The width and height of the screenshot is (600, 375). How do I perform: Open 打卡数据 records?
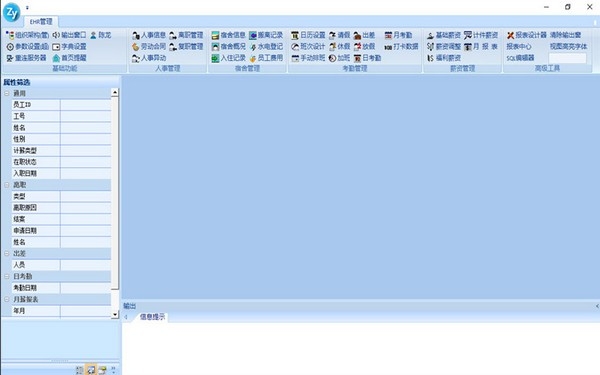401,47
